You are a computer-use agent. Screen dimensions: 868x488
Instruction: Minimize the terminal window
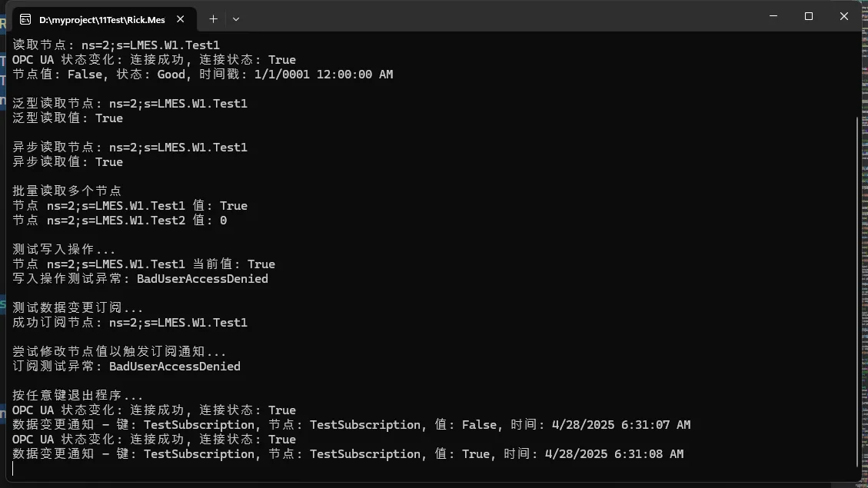pos(773,16)
